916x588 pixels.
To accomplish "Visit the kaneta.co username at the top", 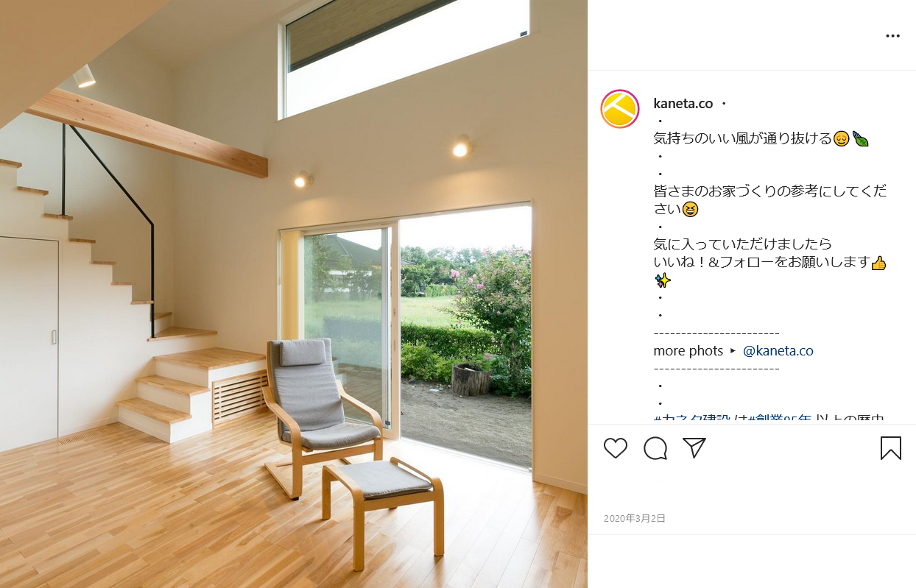I will (x=683, y=104).
